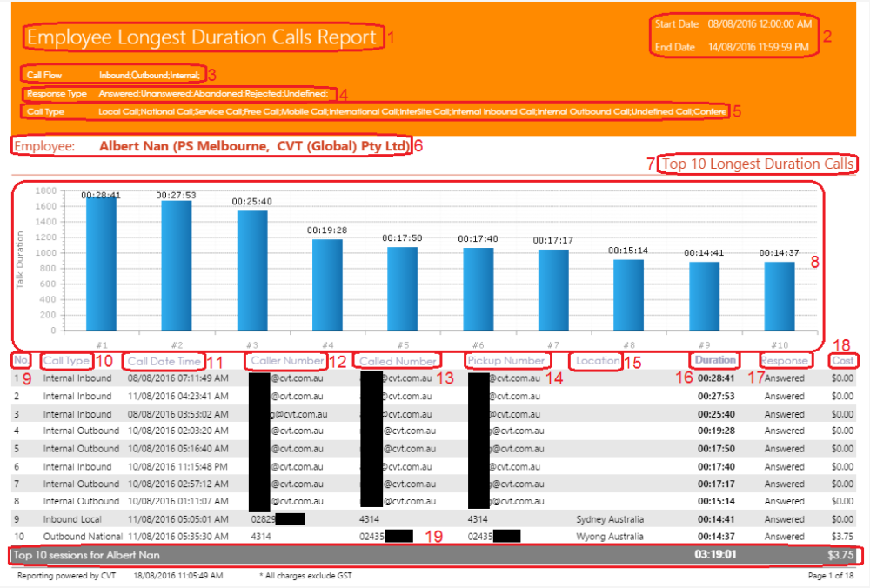Select table cell 10/08/2016 02:57:12 AM
This screenshot has width=870, height=588.
[x=178, y=484]
